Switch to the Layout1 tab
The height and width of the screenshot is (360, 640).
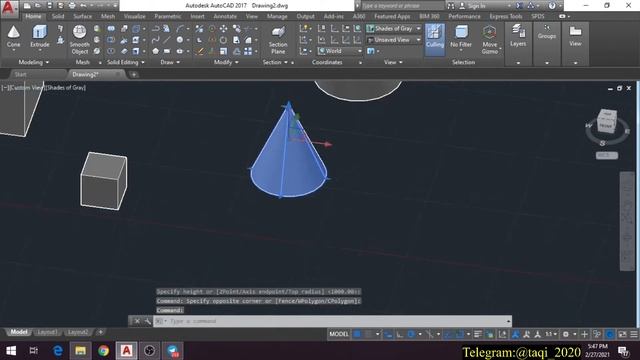[x=47, y=332]
